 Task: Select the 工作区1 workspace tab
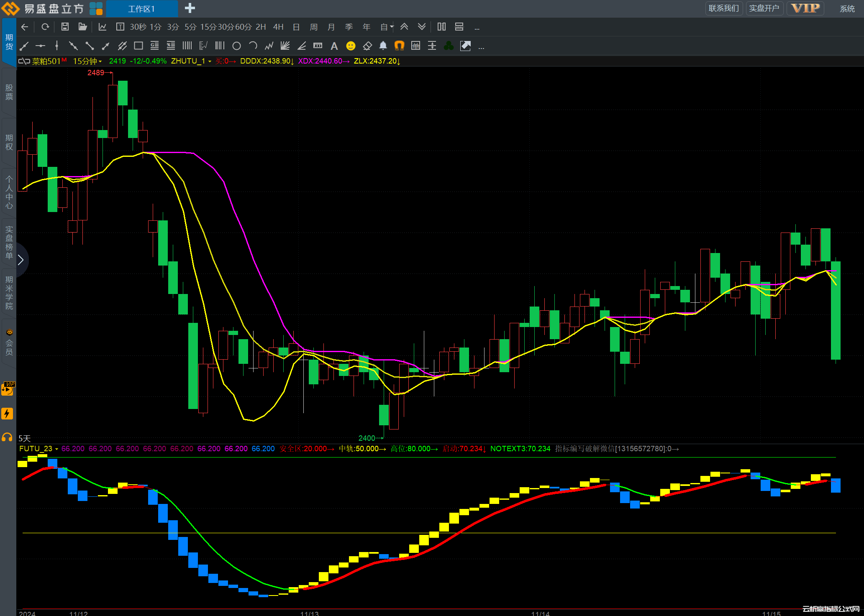click(142, 9)
